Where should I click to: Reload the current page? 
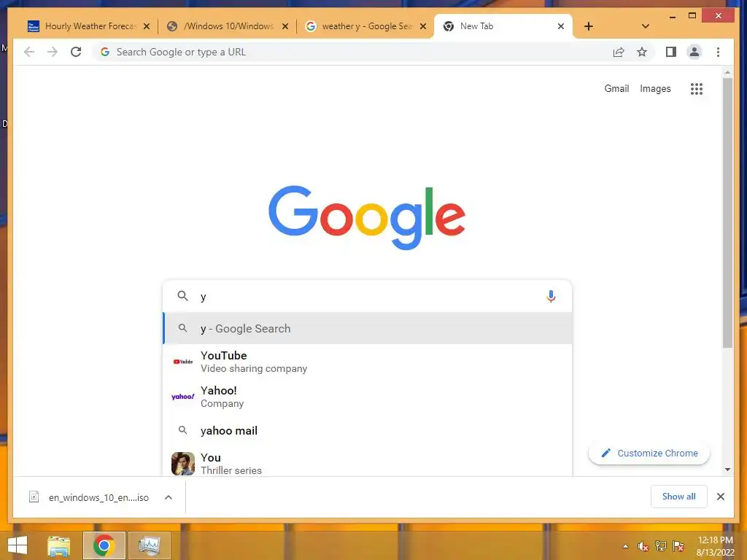click(x=76, y=52)
